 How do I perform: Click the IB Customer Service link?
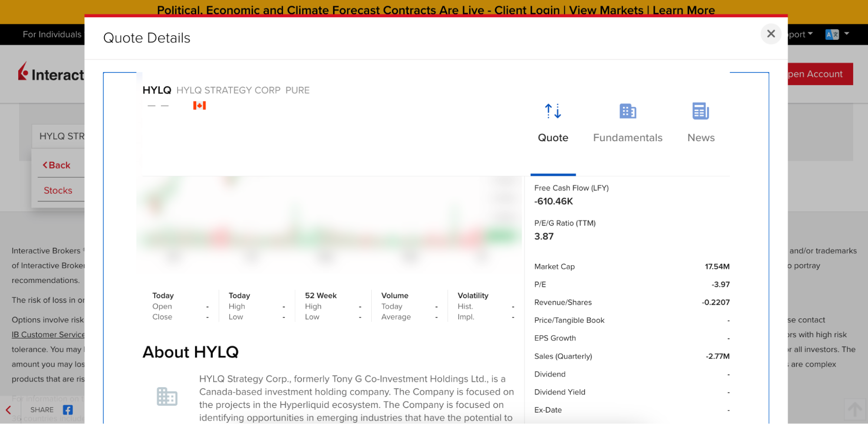click(48, 335)
